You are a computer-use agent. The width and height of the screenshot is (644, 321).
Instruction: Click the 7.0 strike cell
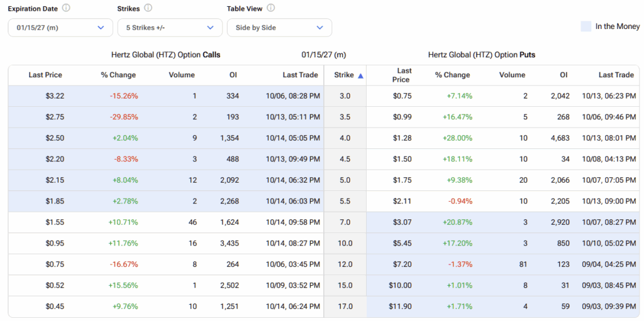click(345, 222)
